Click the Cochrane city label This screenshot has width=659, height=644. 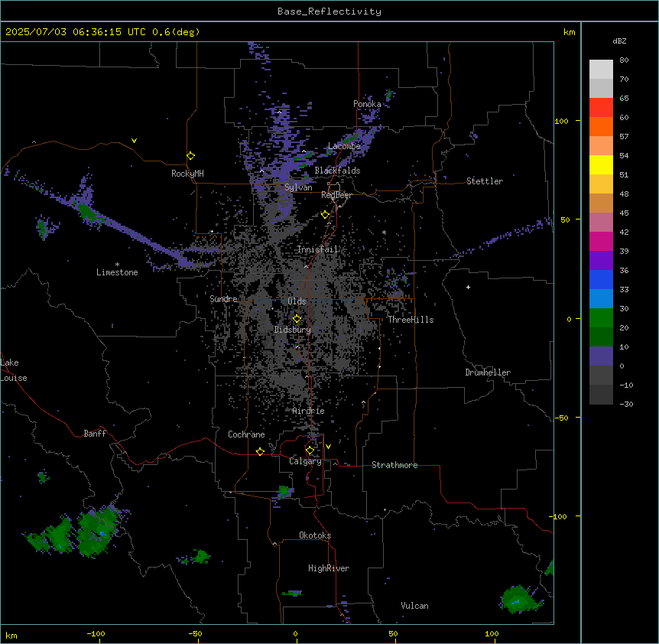point(246,434)
